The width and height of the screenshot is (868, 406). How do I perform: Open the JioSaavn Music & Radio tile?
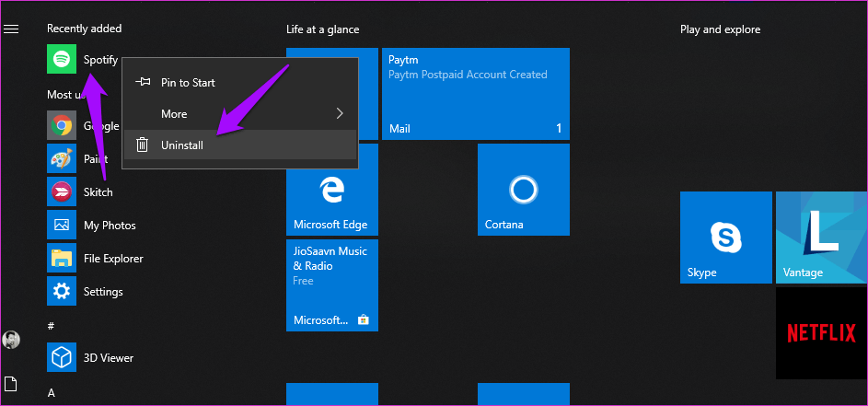[x=332, y=285]
